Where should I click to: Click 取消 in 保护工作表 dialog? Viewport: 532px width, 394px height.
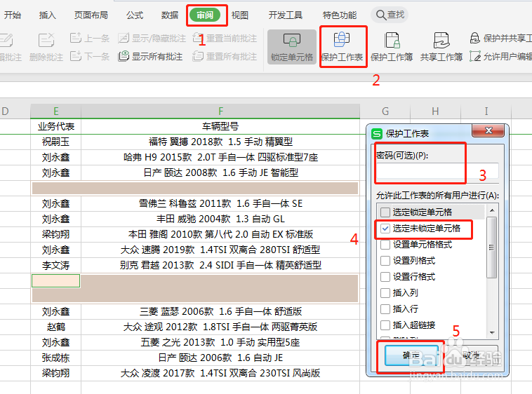(x=471, y=355)
